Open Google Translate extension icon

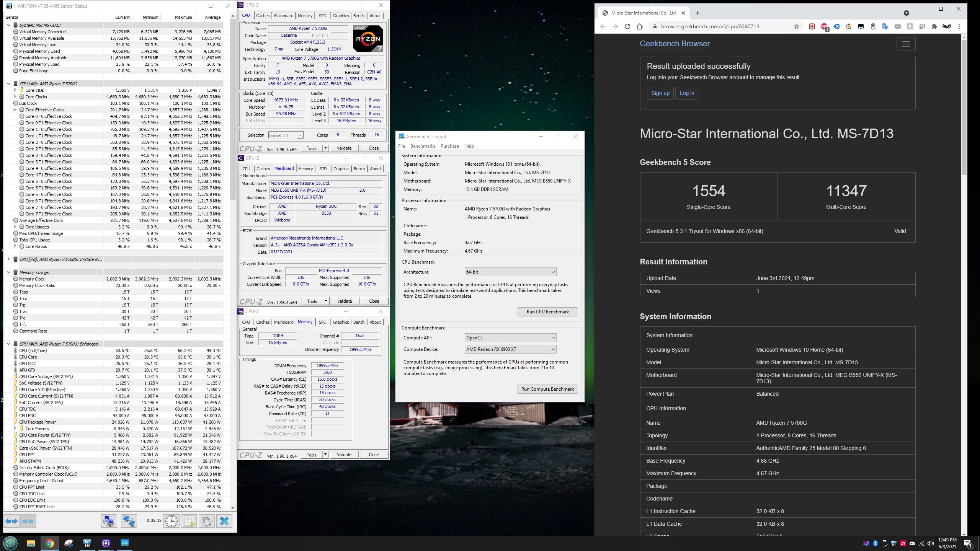885,26
